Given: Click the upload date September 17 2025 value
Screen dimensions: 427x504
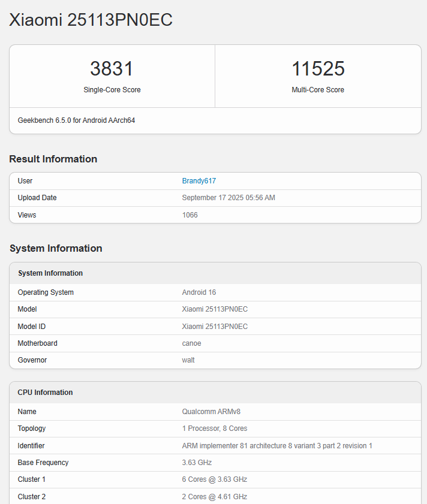Looking at the screenshot, I should (x=228, y=198).
